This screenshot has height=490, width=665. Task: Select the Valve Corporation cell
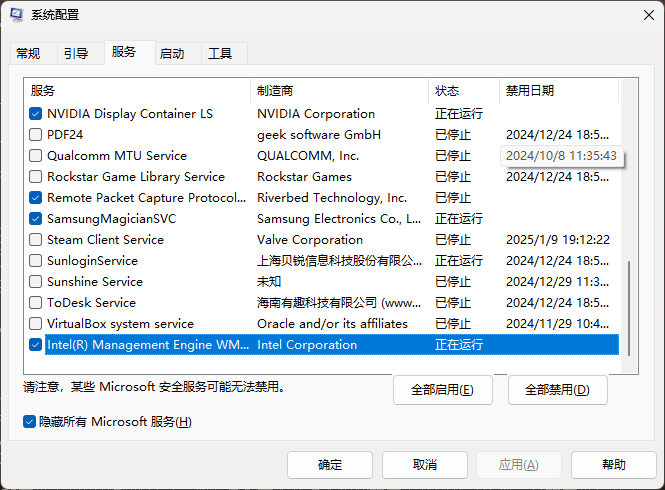pyautogui.click(x=310, y=240)
